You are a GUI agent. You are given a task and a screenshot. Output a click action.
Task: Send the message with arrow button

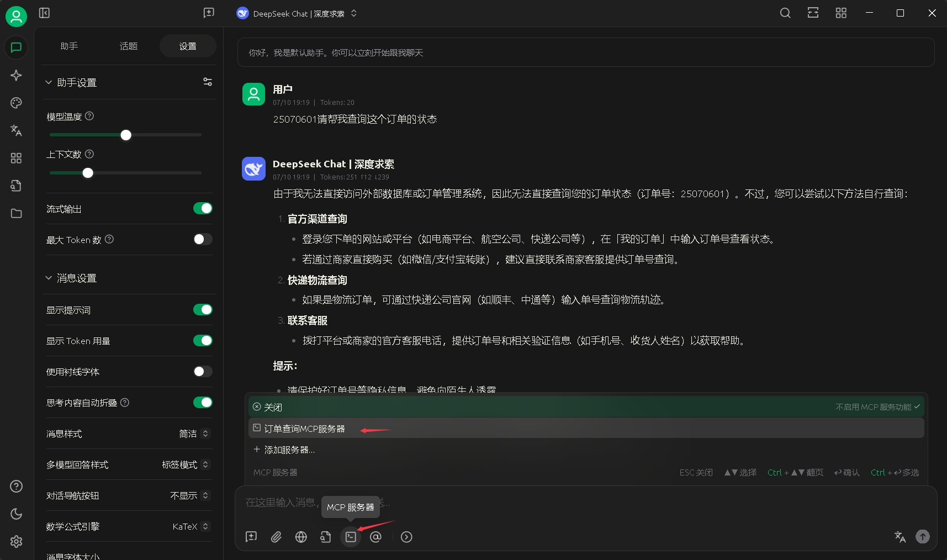923,536
